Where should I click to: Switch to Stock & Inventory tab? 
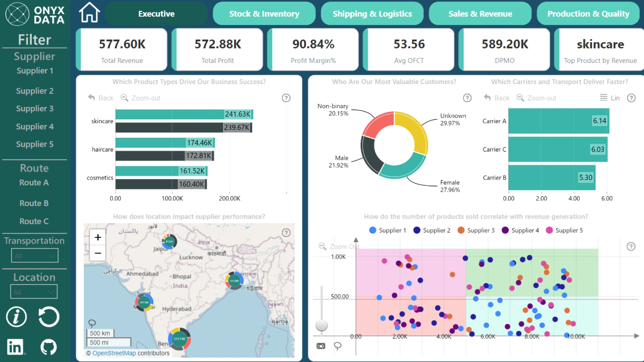pos(264,13)
